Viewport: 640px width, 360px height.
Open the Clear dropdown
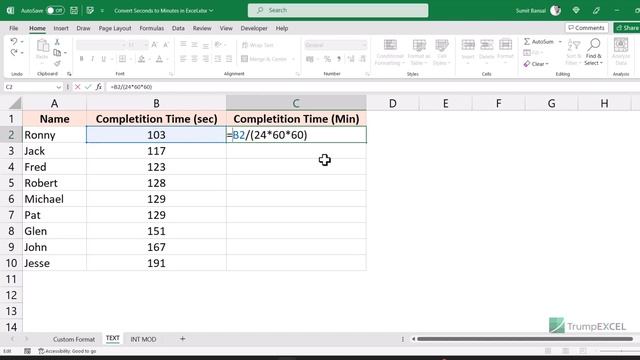click(536, 64)
